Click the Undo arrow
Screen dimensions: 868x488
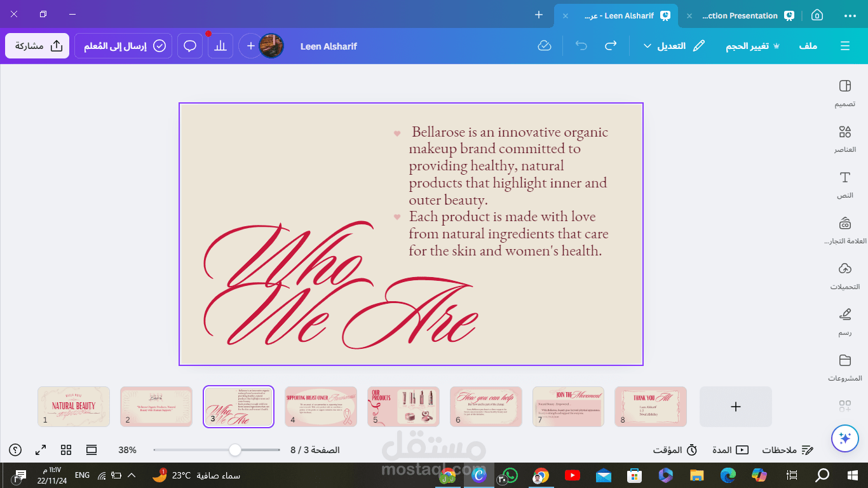(x=581, y=46)
